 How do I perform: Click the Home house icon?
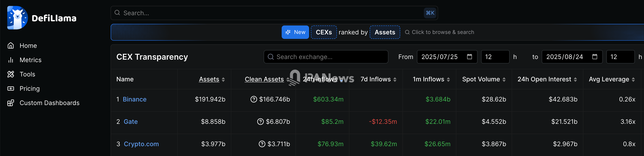pyautogui.click(x=10, y=46)
